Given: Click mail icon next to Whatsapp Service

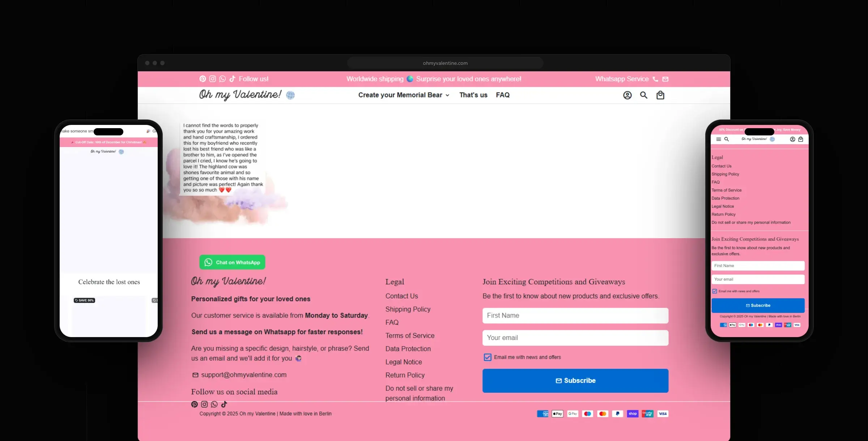Looking at the screenshot, I should tap(665, 79).
